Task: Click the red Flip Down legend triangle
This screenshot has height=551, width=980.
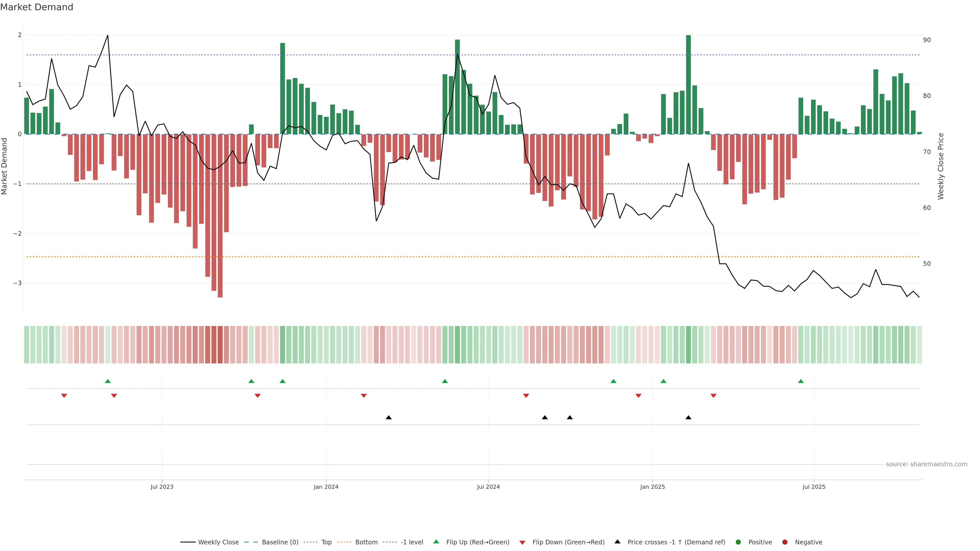Action: 522,542
